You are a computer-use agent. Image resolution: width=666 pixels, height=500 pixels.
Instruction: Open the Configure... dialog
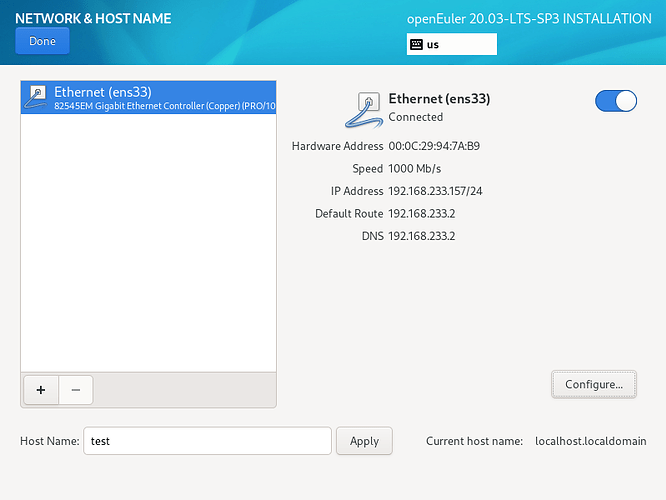pyautogui.click(x=593, y=383)
